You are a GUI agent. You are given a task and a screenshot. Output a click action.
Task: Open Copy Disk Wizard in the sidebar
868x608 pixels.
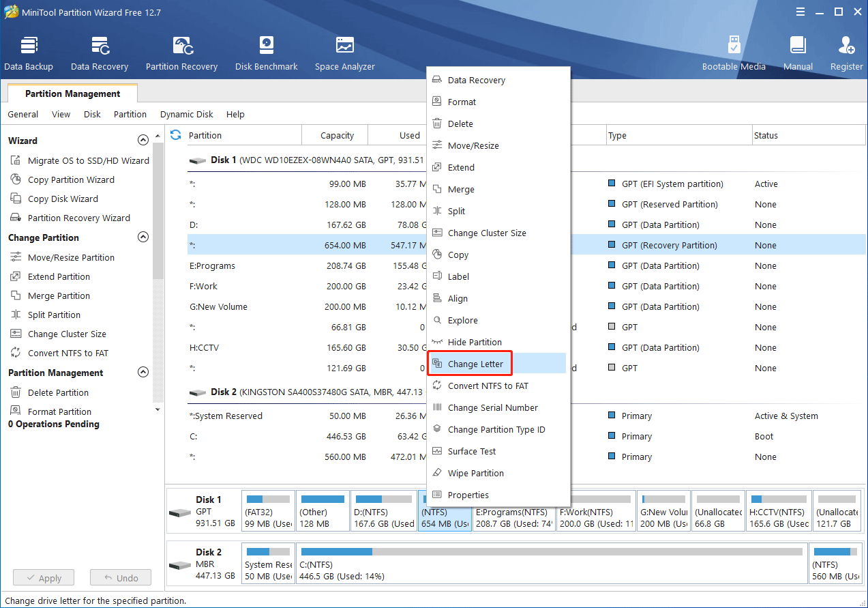click(54, 199)
